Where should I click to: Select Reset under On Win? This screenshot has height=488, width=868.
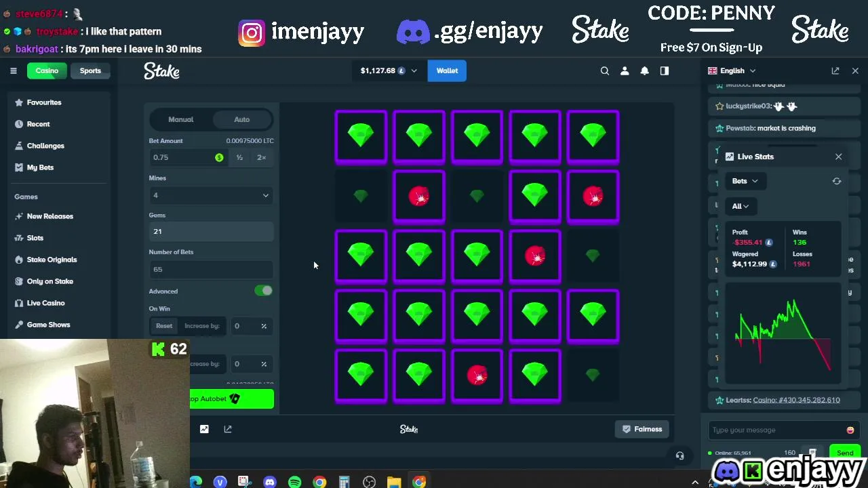point(164,326)
